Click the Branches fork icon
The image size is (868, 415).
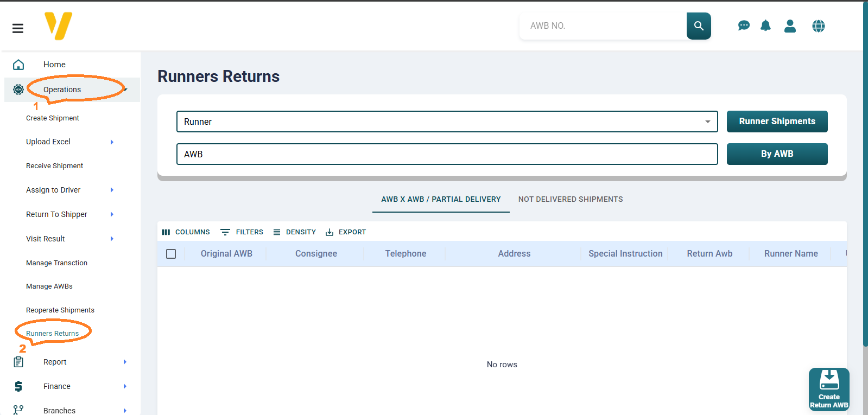(18, 410)
